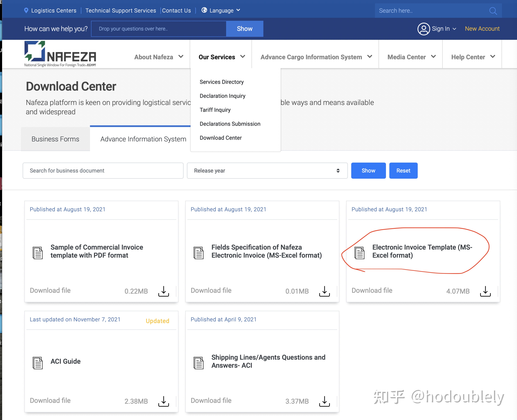Download the Sample of Commercial Invoice PDF

click(x=164, y=291)
